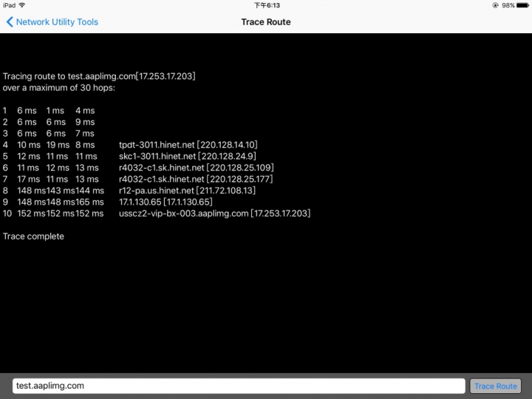Go back to Network Utility Tools

[52, 22]
